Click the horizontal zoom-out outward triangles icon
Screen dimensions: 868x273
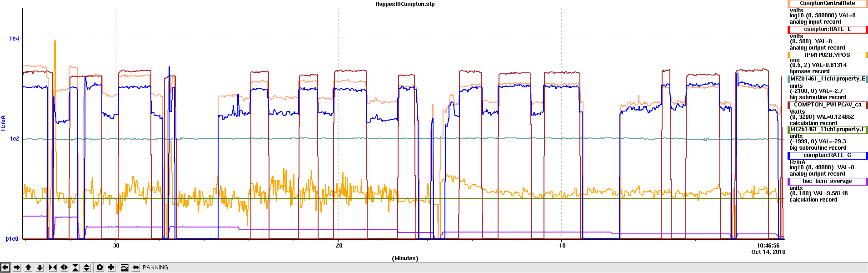pos(64,268)
